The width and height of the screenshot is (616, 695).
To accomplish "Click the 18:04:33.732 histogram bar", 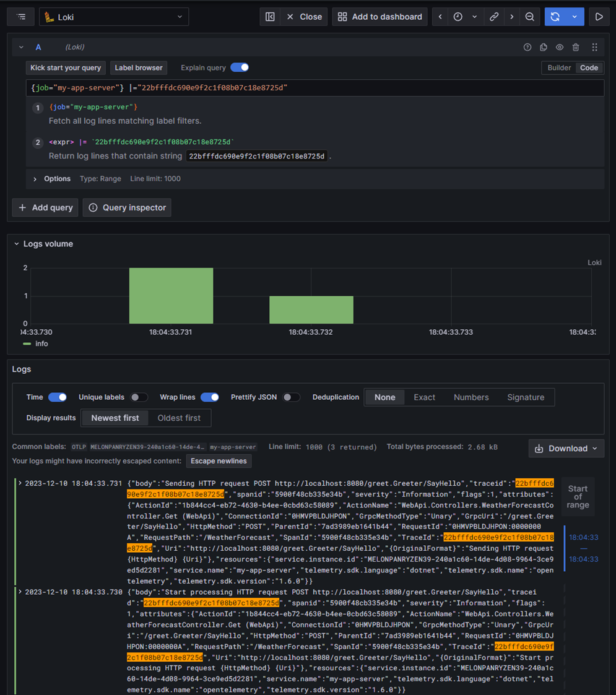I will click(311, 310).
